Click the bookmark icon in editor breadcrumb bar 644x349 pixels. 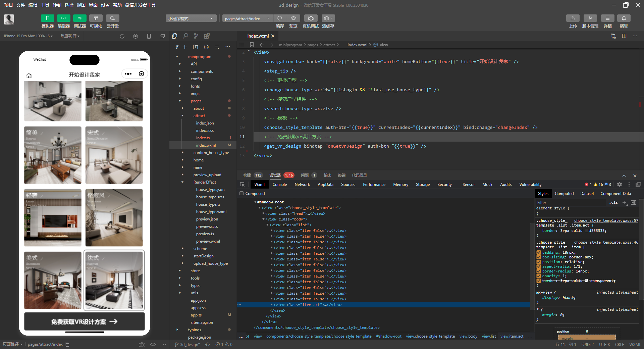click(x=252, y=45)
